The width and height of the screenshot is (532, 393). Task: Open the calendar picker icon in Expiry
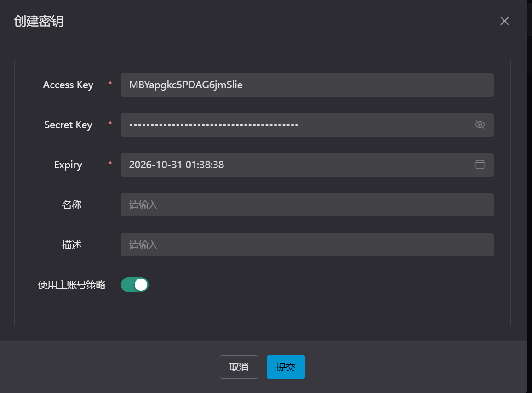(x=480, y=165)
